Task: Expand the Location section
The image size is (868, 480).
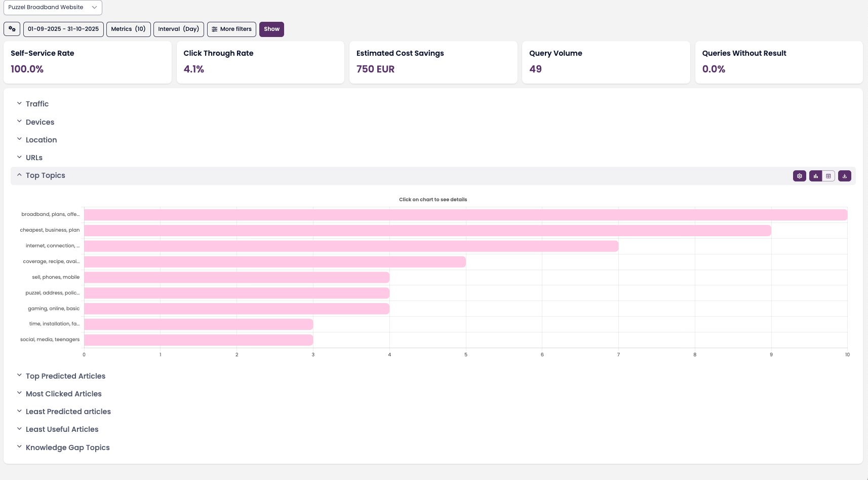Action: pyautogui.click(x=41, y=140)
